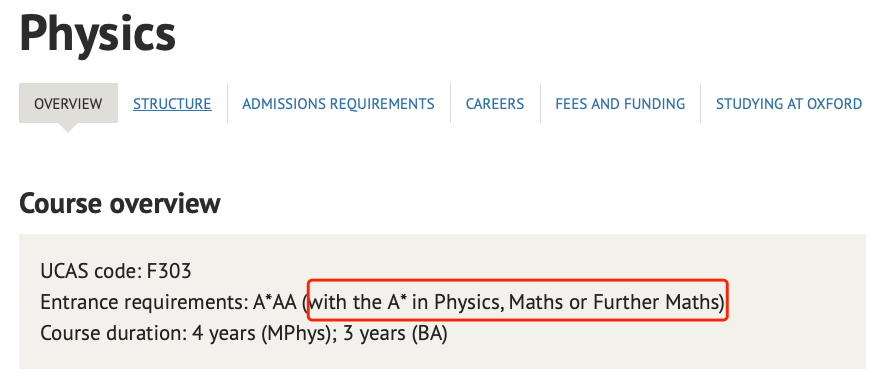Click the triangle pointer beneath Overview tab
This screenshot has height=389, width=883.
pos(68,127)
